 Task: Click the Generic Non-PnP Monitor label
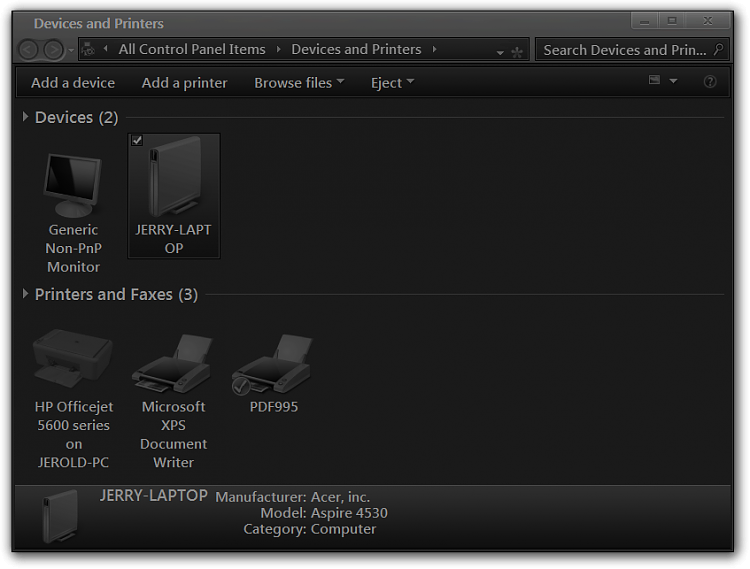point(73,248)
